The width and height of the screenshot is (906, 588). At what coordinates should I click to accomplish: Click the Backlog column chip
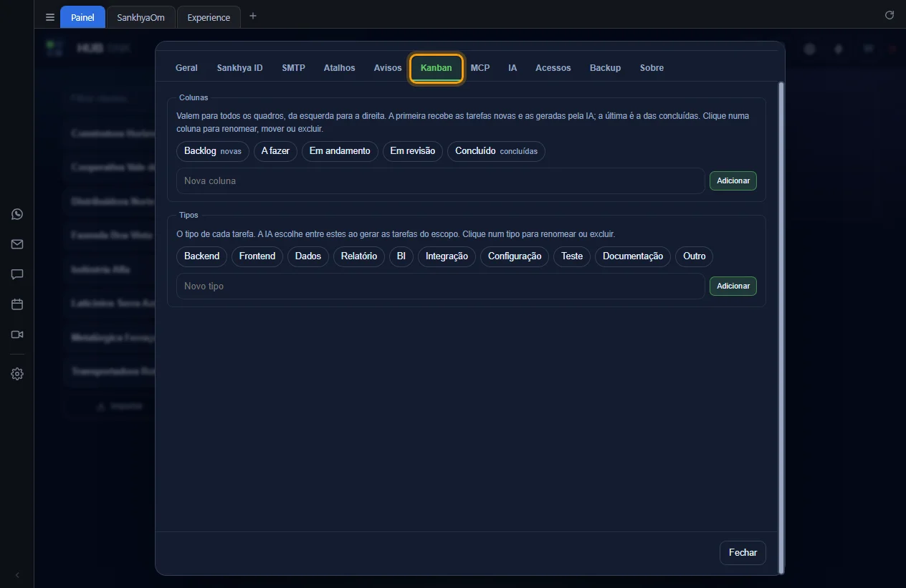click(x=213, y=151)
